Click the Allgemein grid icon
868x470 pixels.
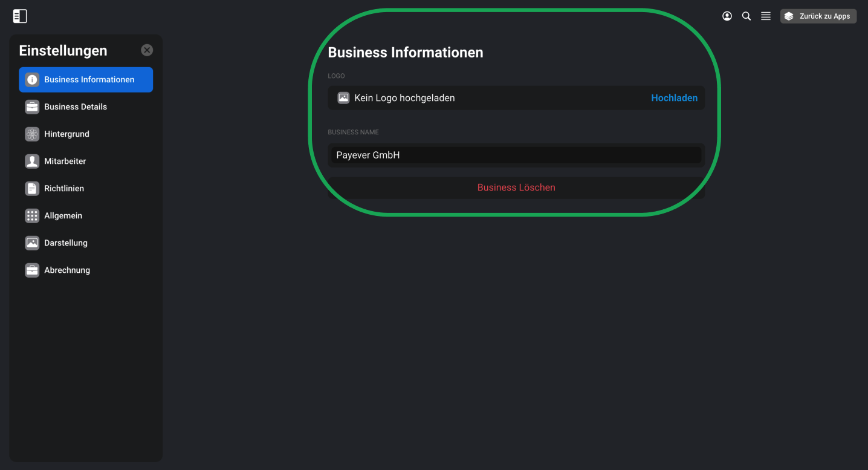click(x=32, y=216)
